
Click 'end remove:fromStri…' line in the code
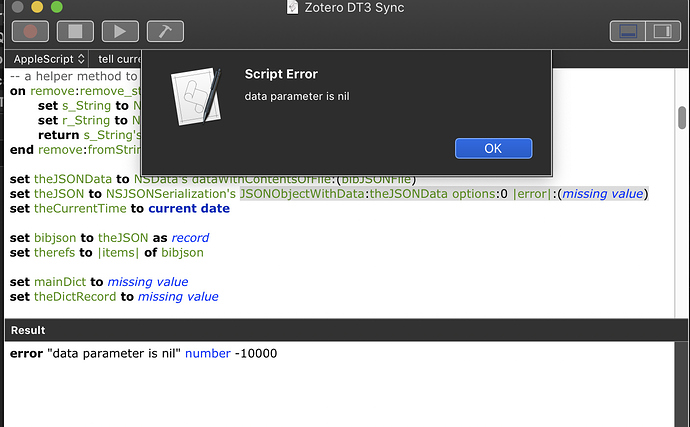76,150
